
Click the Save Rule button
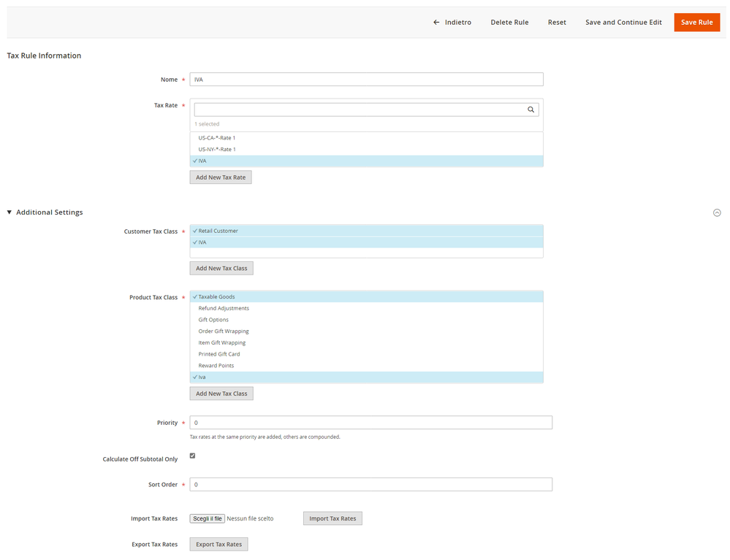tap(696, 23)
